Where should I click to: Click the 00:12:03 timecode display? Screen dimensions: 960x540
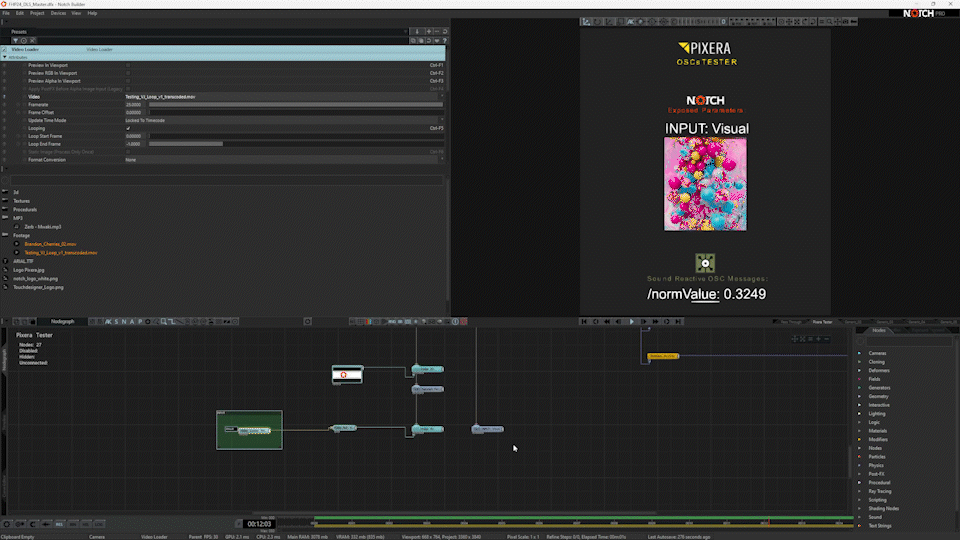(259, 524)
